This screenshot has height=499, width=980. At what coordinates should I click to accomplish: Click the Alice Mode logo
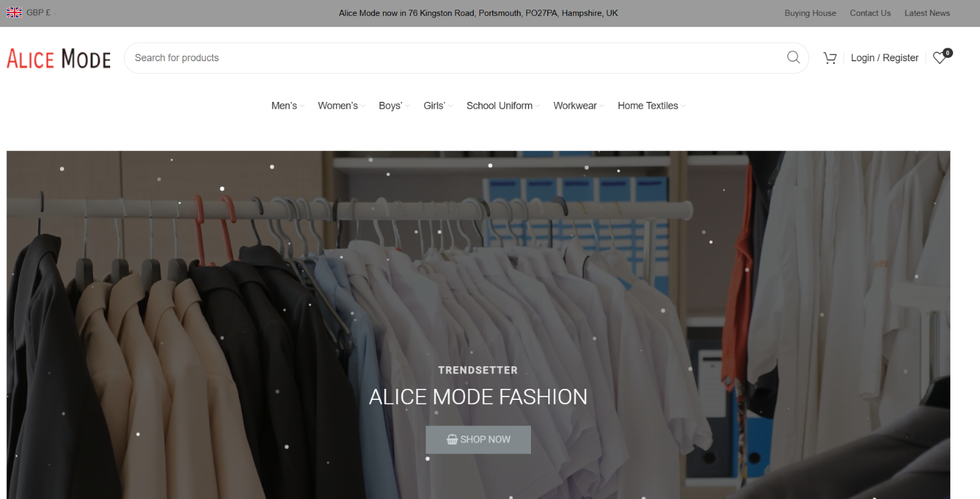tap(59, 59)
